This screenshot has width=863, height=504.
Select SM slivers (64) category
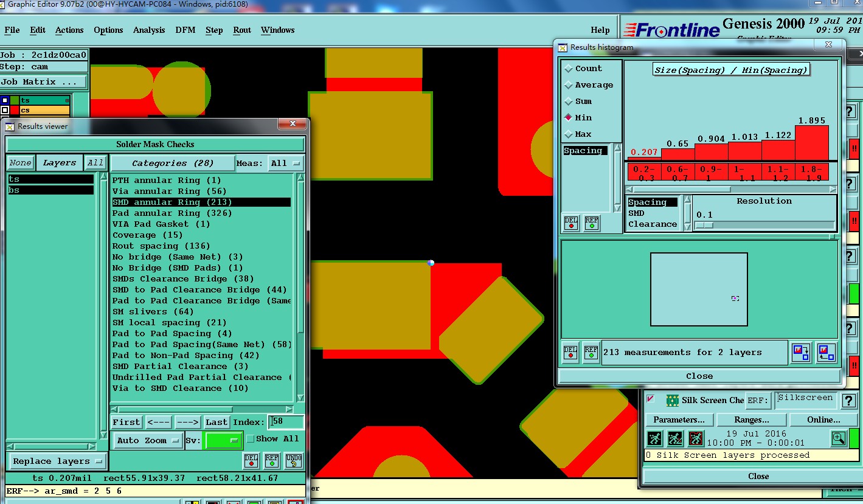click(x=153, y=311)
